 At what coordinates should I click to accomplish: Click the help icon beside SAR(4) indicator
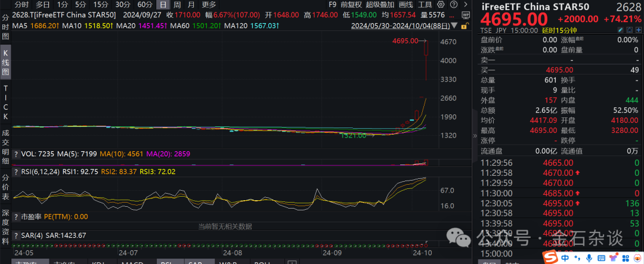[x=17, y=235]
